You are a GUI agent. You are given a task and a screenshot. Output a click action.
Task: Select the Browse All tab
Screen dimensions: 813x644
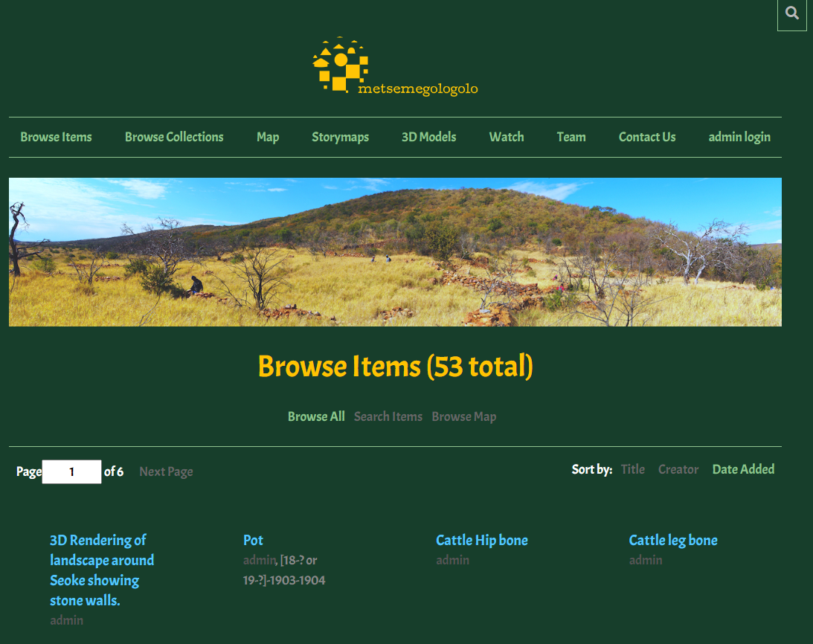pyautogui.click(x=316, y=416)
